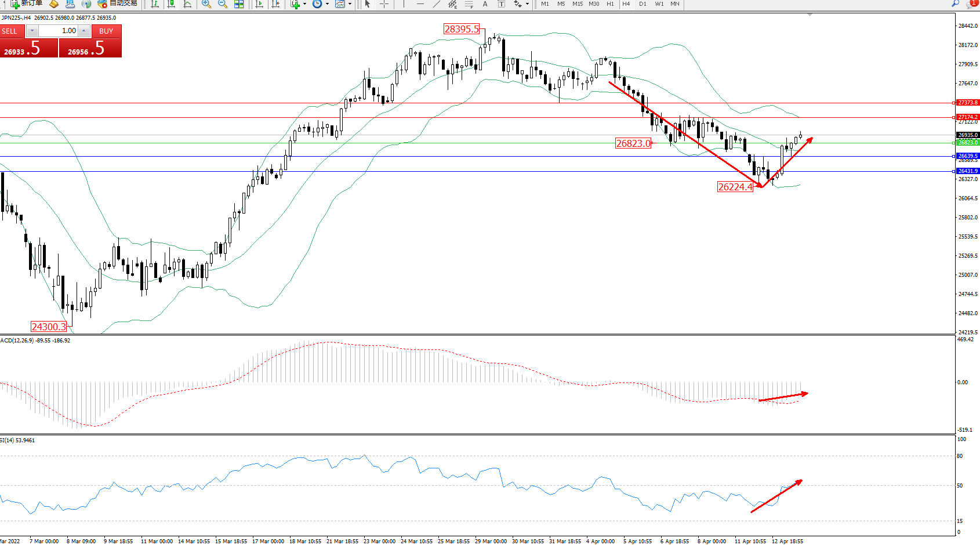Click the chart auto-scroll icon
This screenshot has width=980, height=545.
coord(259,4)
